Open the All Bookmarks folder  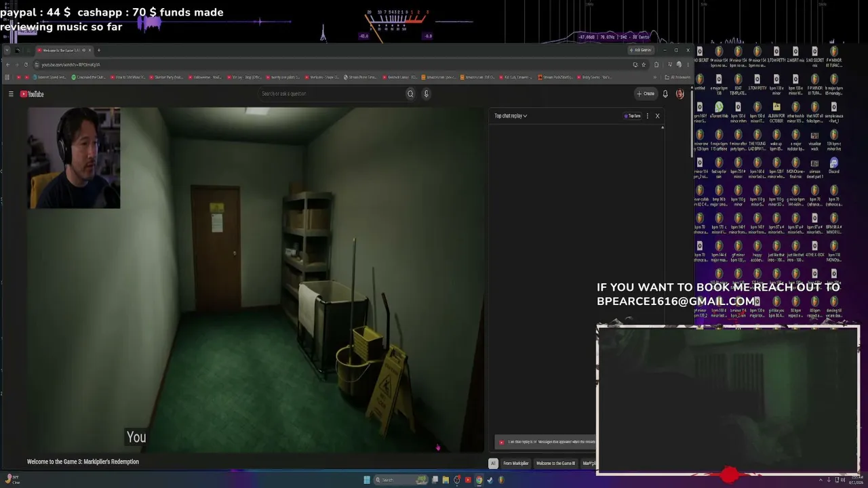pyautogui.click(x=677, y=77)
